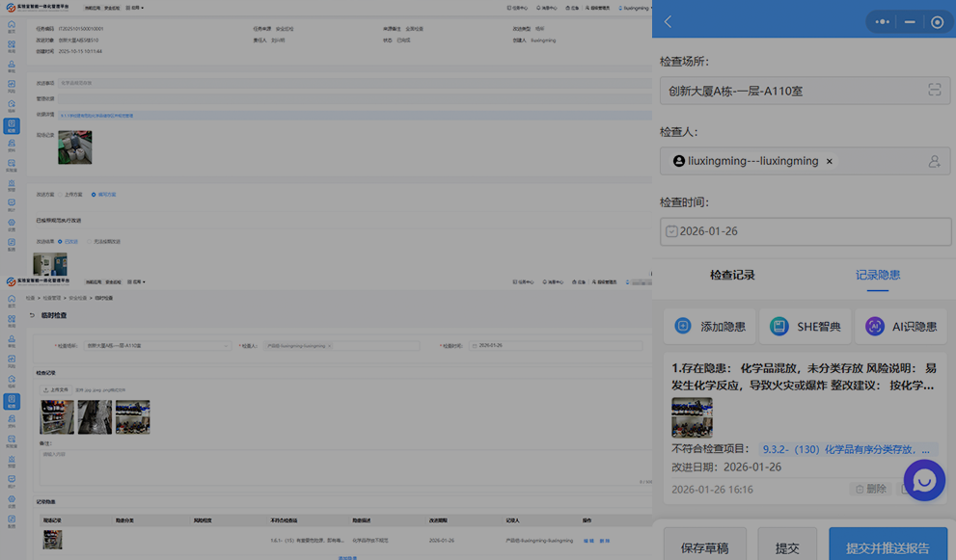Click the add-person icon in 检查人 field
This screenshot has height=560, width=956.
point(934,162)
